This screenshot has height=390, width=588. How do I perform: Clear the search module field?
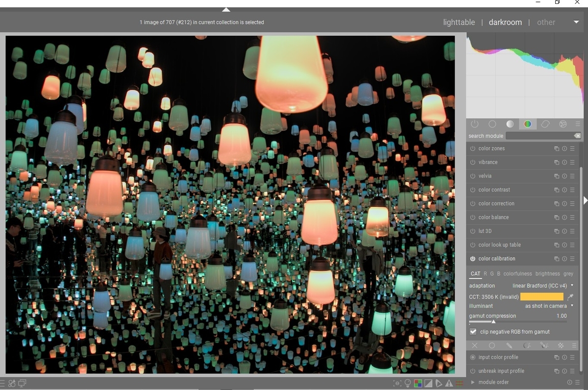point(577,136)
